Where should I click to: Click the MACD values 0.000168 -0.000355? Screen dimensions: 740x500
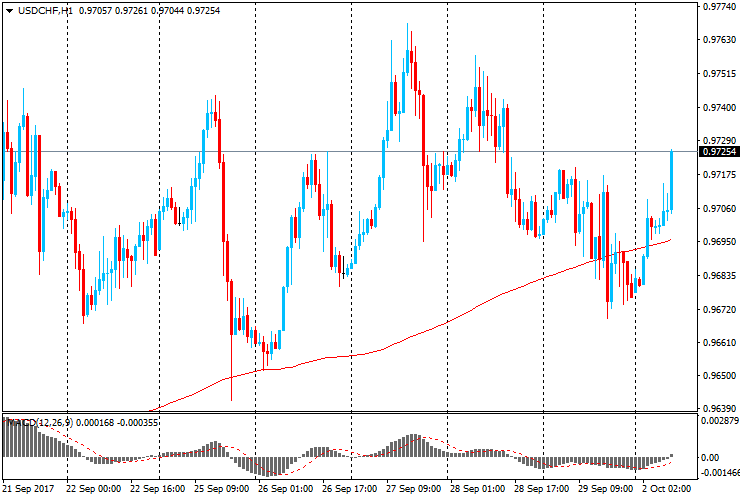pos(117,423)
